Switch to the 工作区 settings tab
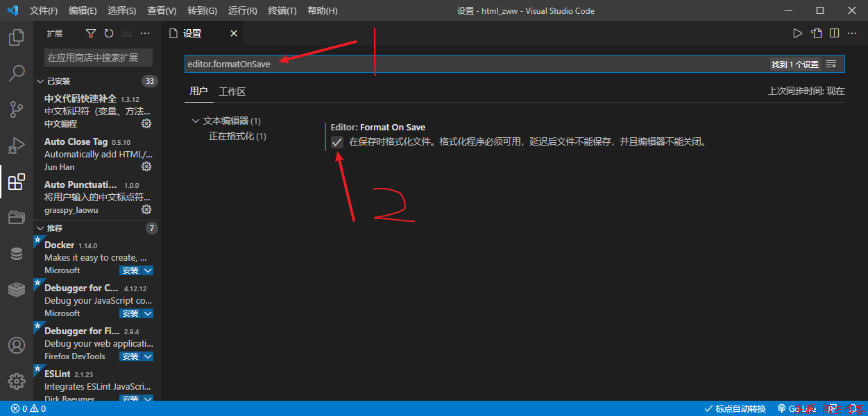The image size is (868, 416). point(232,91)
